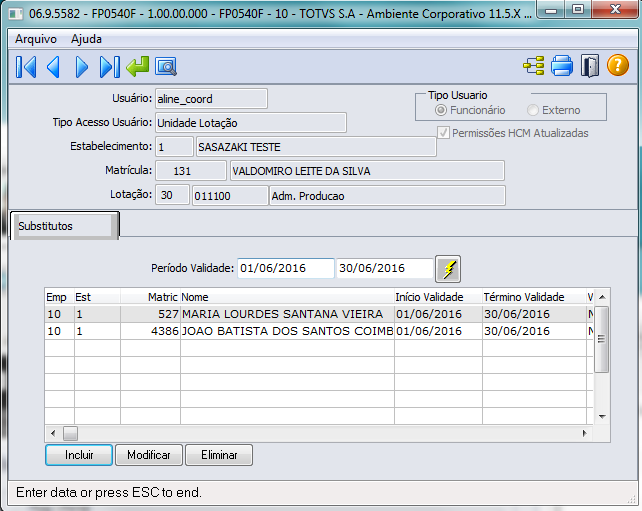Click the Lotação field 30

172,195
